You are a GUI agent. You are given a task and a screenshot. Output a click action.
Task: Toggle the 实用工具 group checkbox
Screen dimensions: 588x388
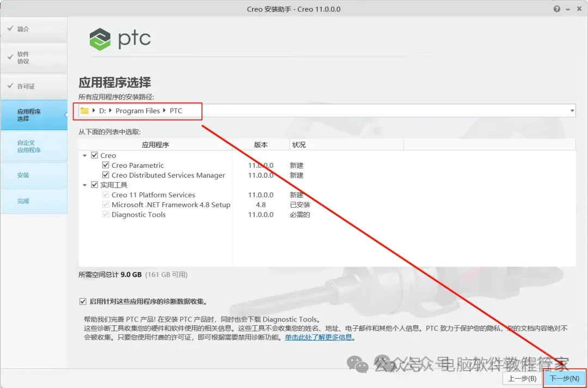pos(95,185)
